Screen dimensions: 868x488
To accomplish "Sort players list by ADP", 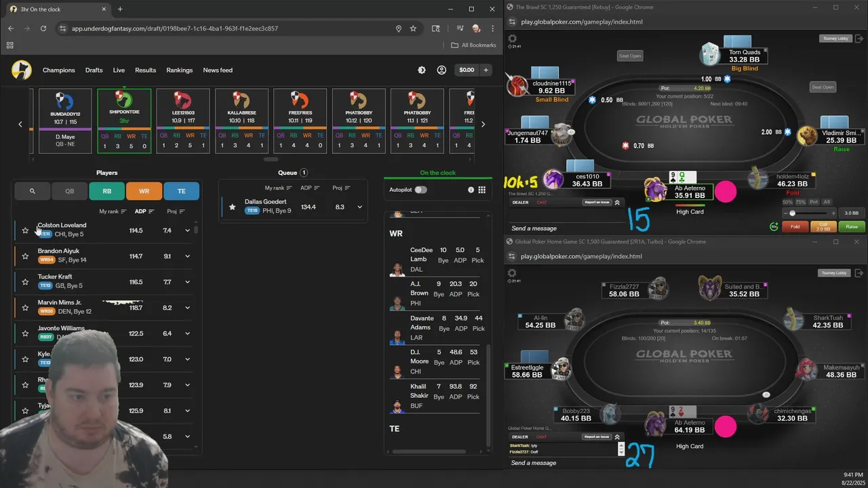I will point(144,211).
